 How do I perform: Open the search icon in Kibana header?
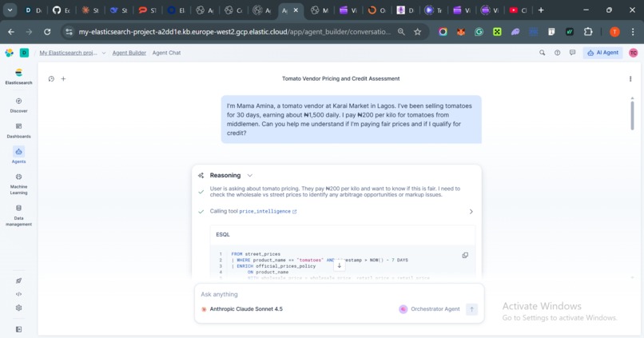[543, 53]
